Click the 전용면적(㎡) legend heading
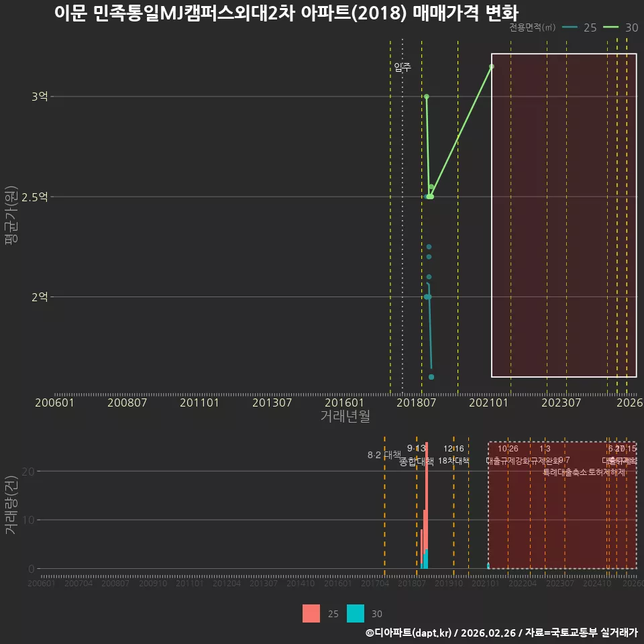644x644 pixels. (x=532, y=28)
